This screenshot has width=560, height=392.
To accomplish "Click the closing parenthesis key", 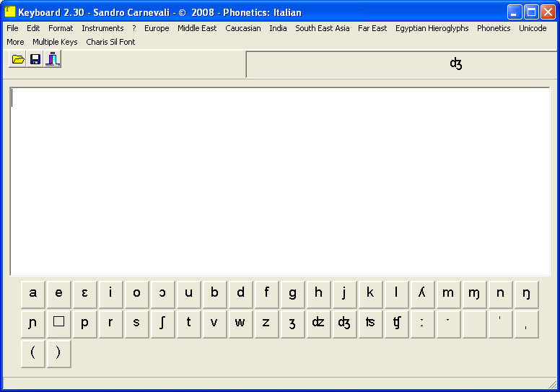I will [59, 354].
